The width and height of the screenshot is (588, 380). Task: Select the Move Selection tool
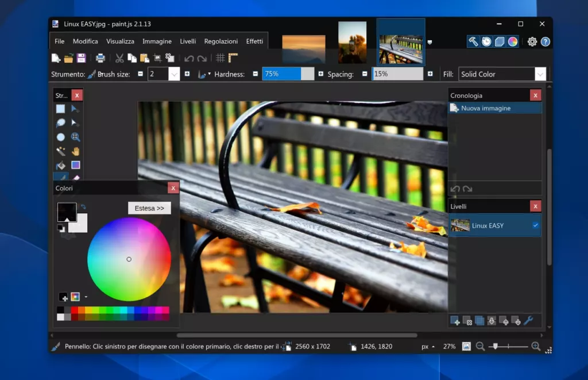tap(75, 123)
